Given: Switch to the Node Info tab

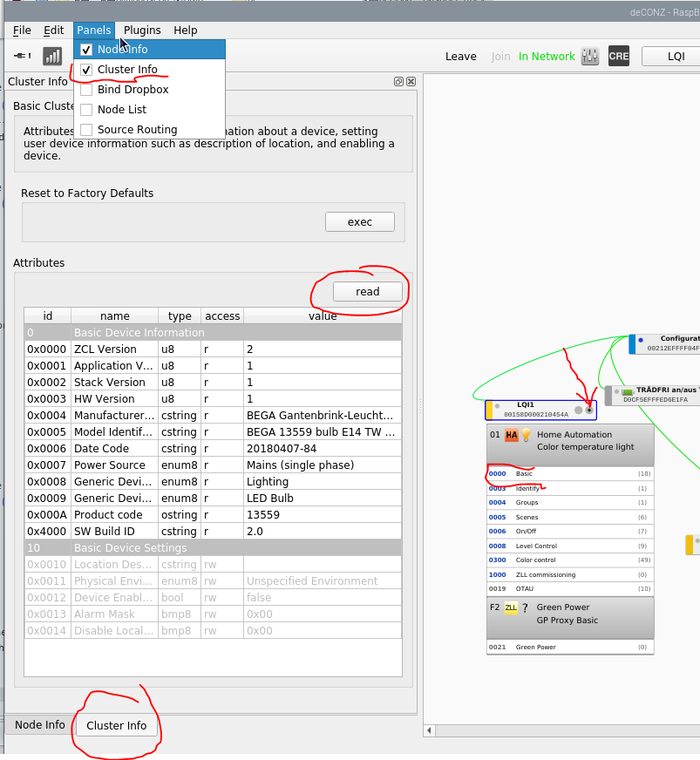Looking at the screenshot, I should pos(40,725).
